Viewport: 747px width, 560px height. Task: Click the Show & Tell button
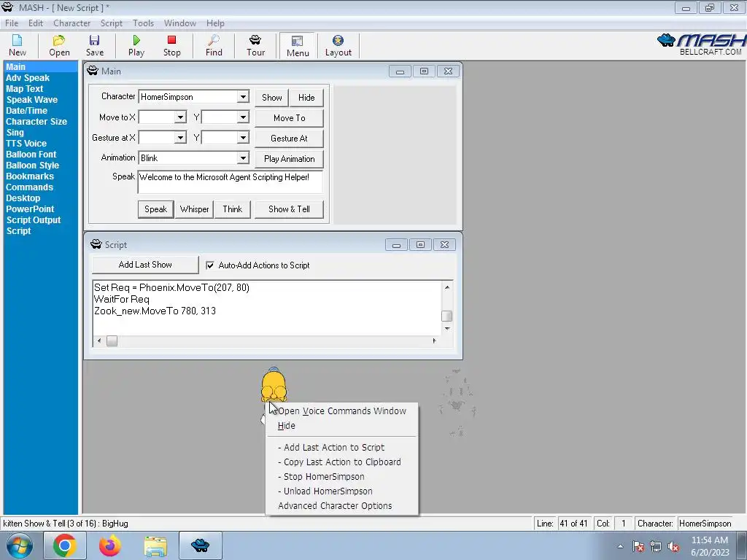[289, 209]
